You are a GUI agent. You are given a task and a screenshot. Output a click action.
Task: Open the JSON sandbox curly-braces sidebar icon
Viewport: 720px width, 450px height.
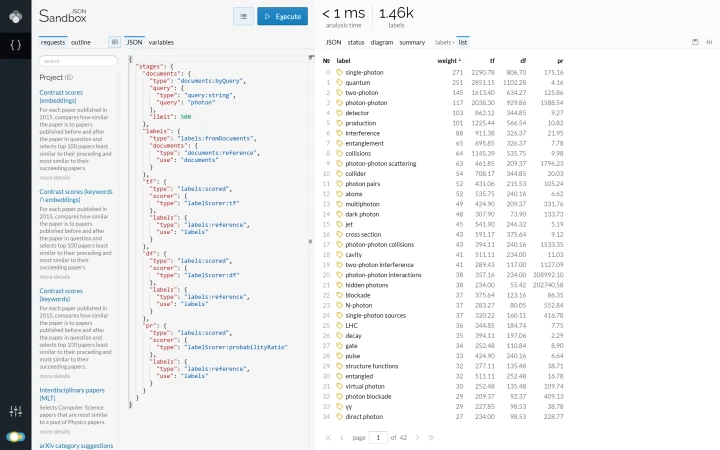pos(16,45)
